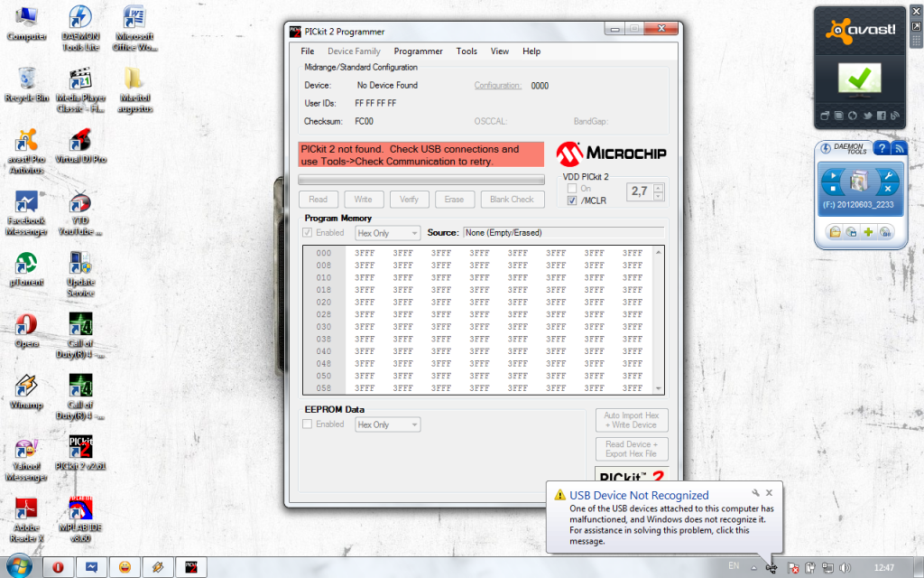Image resolution: width=924 pixels, height=578 pixels.
Task: Switch to PICkit 2 taskbar button
Action: coord(191,567)
